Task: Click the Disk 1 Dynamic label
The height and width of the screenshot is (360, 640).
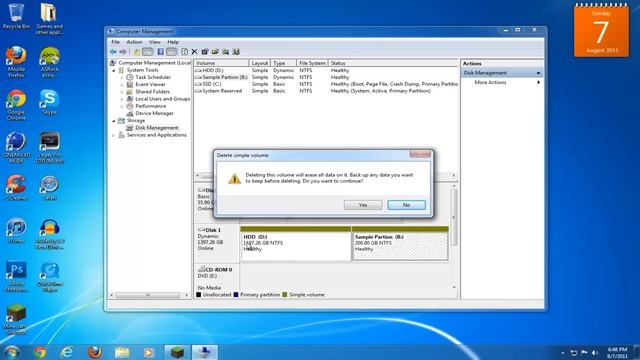Action: (x=217, y=244)
